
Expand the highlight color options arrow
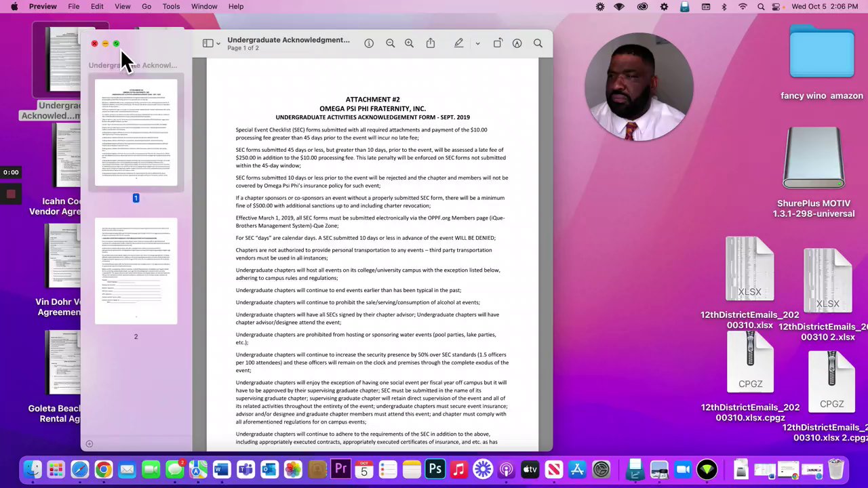click(x=477, y=44)
